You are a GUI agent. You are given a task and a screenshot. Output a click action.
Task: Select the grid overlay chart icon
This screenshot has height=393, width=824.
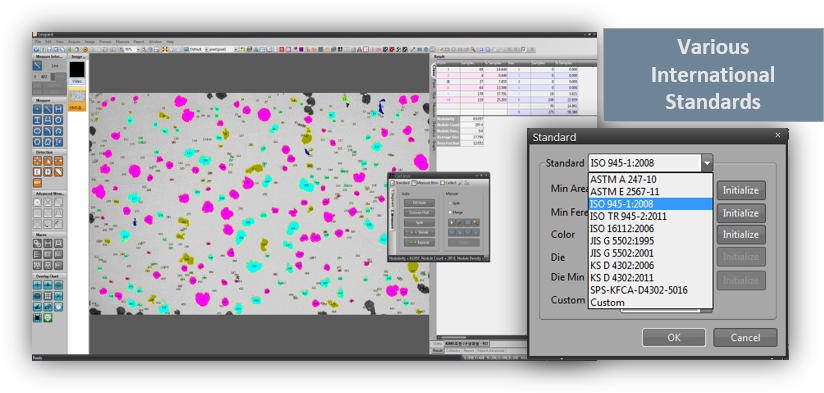tap(48, 296)
